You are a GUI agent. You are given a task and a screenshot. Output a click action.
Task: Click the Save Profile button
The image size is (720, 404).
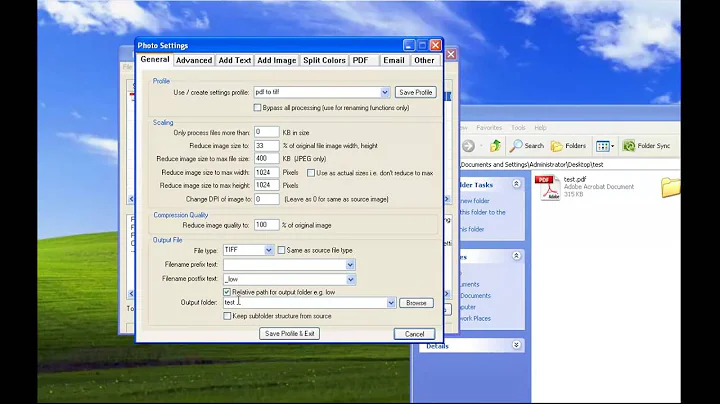416,92
